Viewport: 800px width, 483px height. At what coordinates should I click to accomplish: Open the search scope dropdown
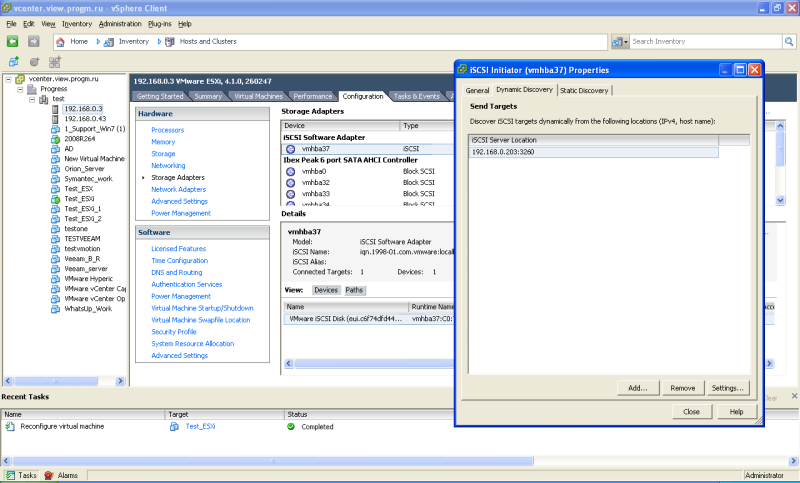620,42
